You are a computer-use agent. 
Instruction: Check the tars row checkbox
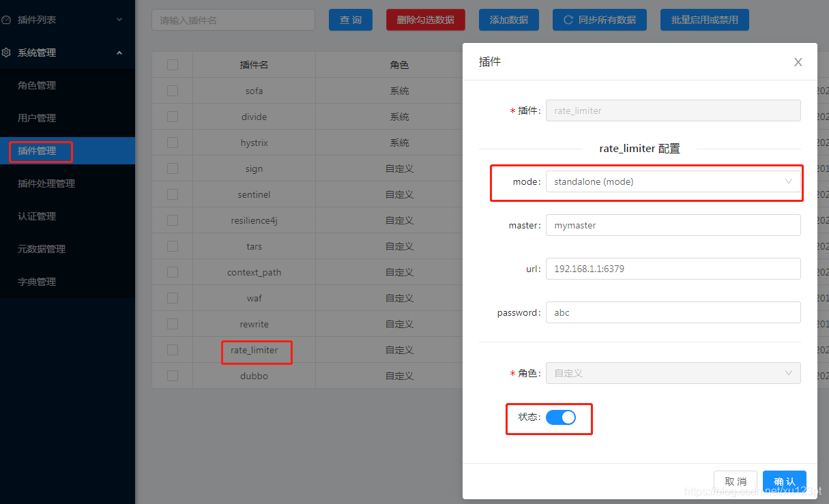pos(173,246)
